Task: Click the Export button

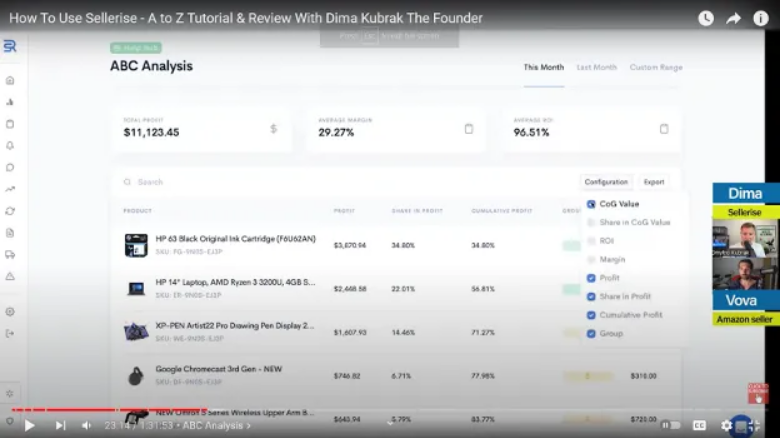Action: pyautogui.click(x=654, y=182)
